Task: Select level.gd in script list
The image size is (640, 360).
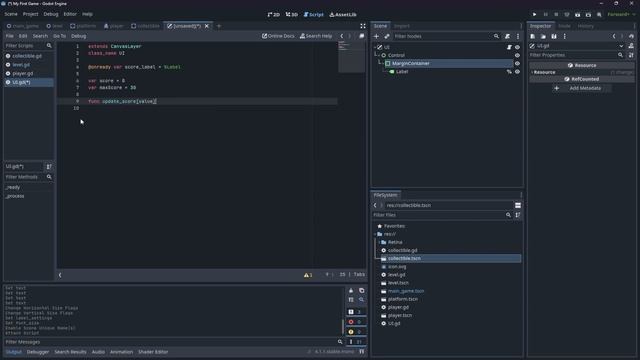Action: point(21,64)
